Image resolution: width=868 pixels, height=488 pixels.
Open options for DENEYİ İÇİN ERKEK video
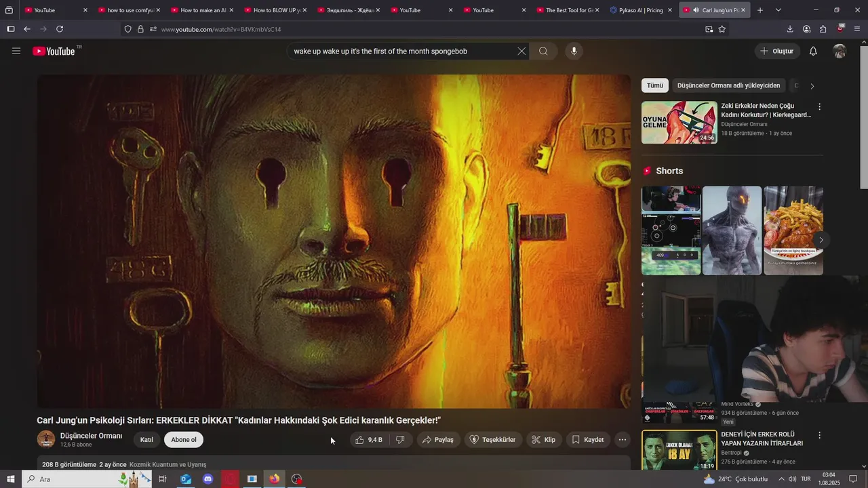click(x=819, y=435)
